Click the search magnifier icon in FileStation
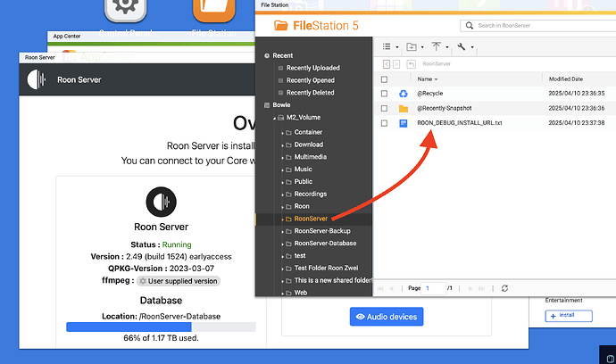The width and height of the screenshot is (616, 364). [469, 26]
